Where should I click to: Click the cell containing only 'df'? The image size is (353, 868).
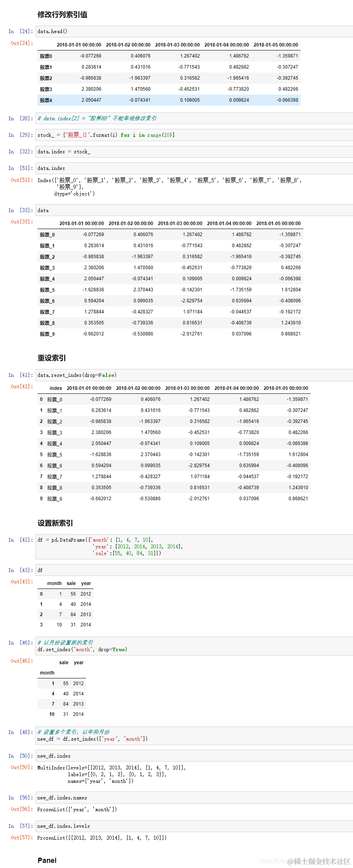click(x=194, y=570)
